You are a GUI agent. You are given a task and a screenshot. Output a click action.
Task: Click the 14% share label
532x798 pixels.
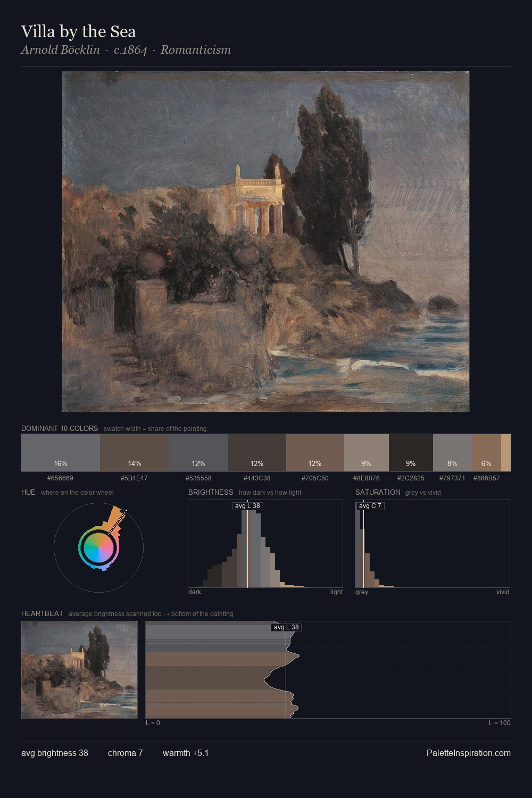click(134, 464)
